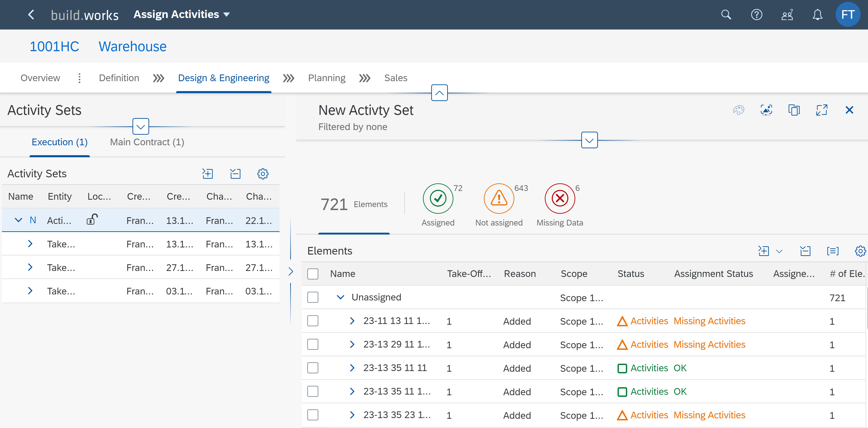The width and height of the screenshot is (868, 428).
Task: Open the 1001HC project link
Action: click(54, 46)
